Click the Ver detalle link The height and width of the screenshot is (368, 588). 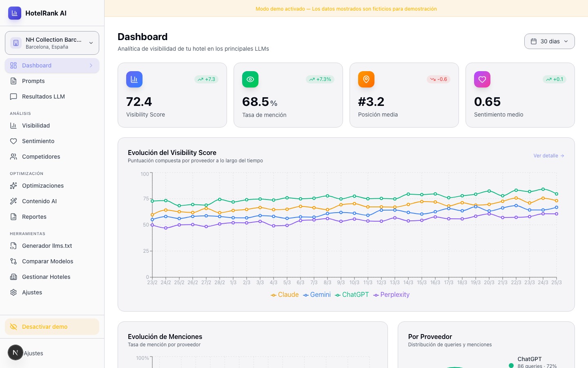(x=548, y=156)
